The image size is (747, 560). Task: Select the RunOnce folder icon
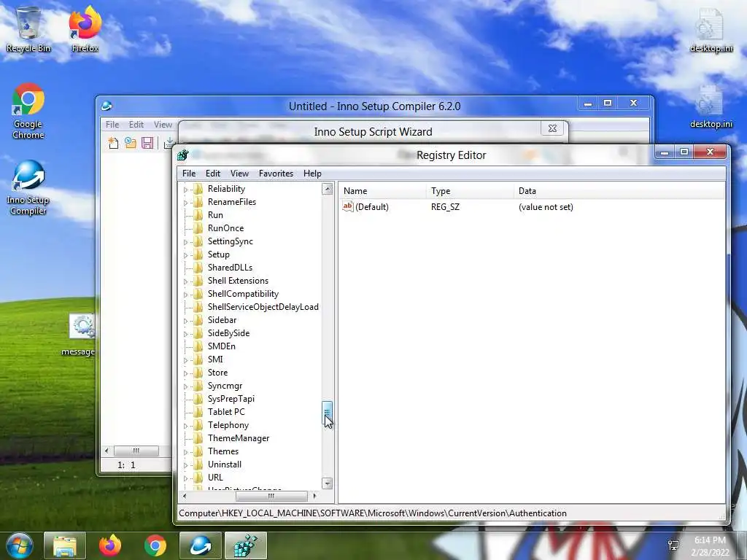(x=198, y=228)
